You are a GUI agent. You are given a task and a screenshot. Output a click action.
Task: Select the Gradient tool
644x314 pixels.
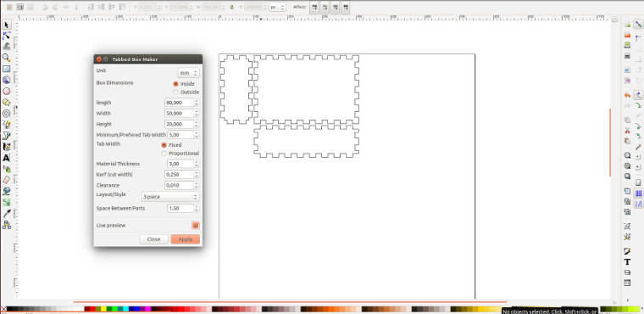click(6, 202)
